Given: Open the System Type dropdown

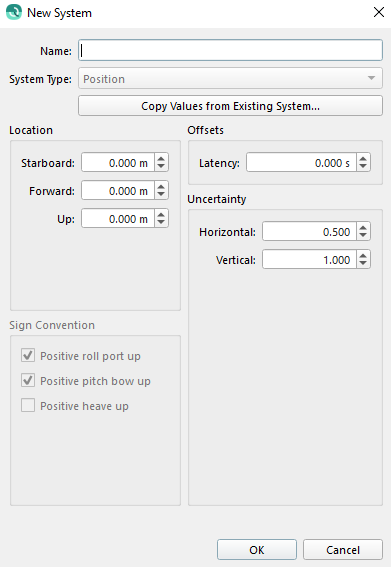Looking at the screenshot, I should point(230,78).
